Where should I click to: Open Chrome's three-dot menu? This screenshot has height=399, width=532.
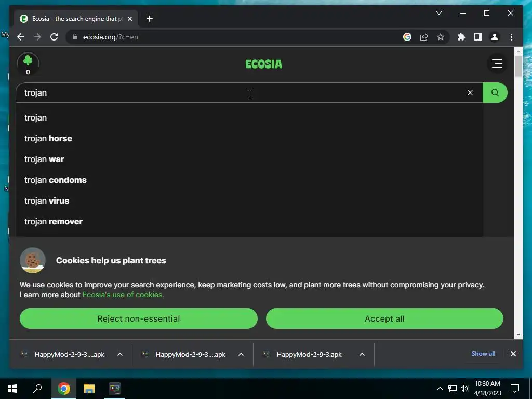[511, 37]
